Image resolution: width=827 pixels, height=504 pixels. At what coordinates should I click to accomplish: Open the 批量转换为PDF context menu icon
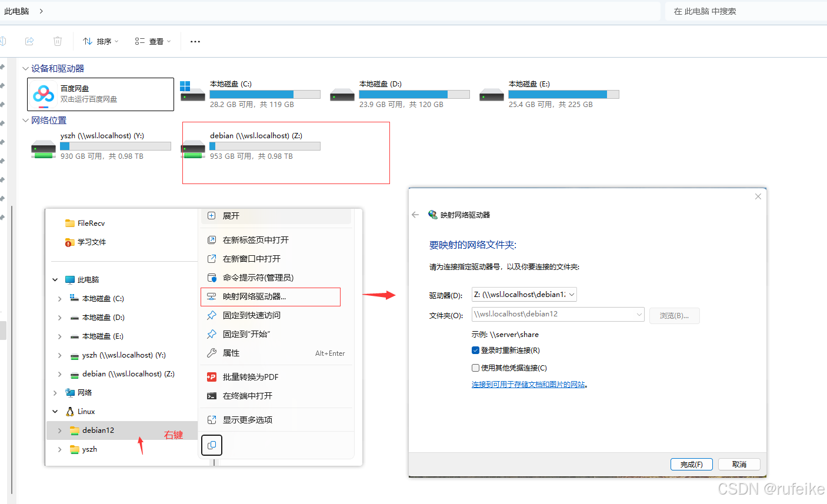tap(211, 376)
